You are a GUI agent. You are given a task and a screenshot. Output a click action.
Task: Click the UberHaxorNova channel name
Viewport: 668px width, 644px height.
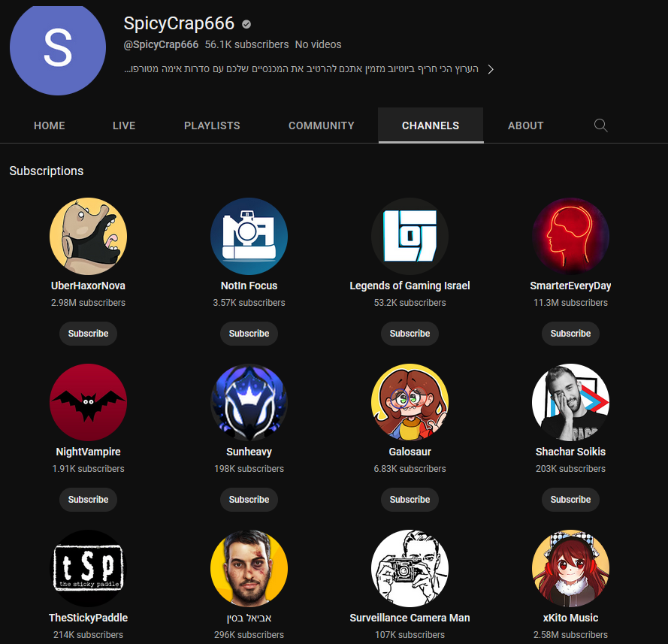(x=88, y=286)
